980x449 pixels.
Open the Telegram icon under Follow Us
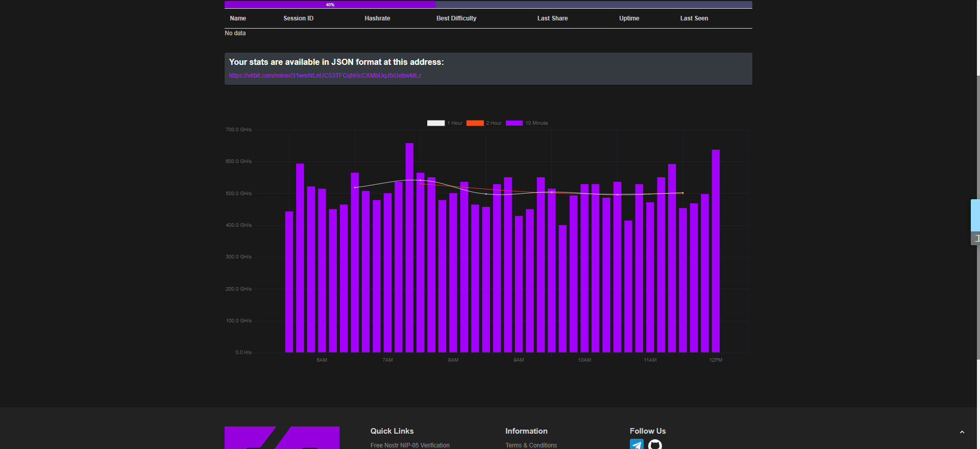(636, 444)
